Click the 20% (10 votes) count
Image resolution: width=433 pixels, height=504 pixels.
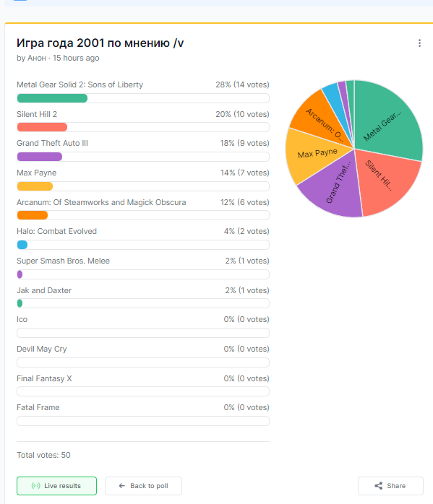coord(242,114)
